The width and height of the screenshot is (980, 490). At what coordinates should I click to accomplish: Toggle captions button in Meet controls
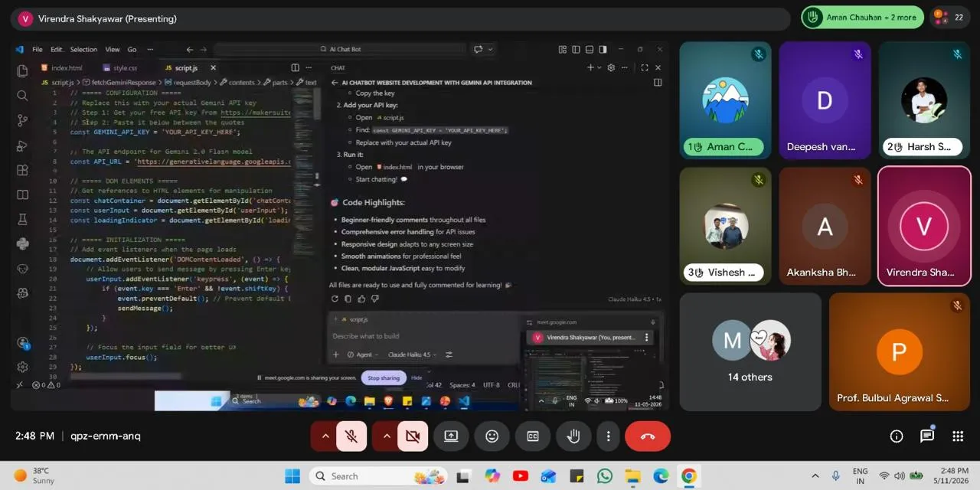(x=533, y=436)
